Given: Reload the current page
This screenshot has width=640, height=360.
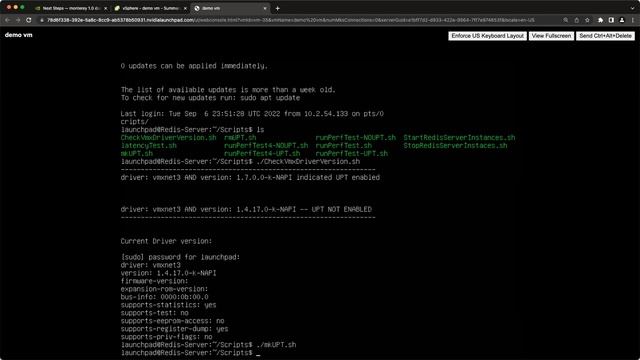Looking at the screenshot, I should tap(29, 20).
